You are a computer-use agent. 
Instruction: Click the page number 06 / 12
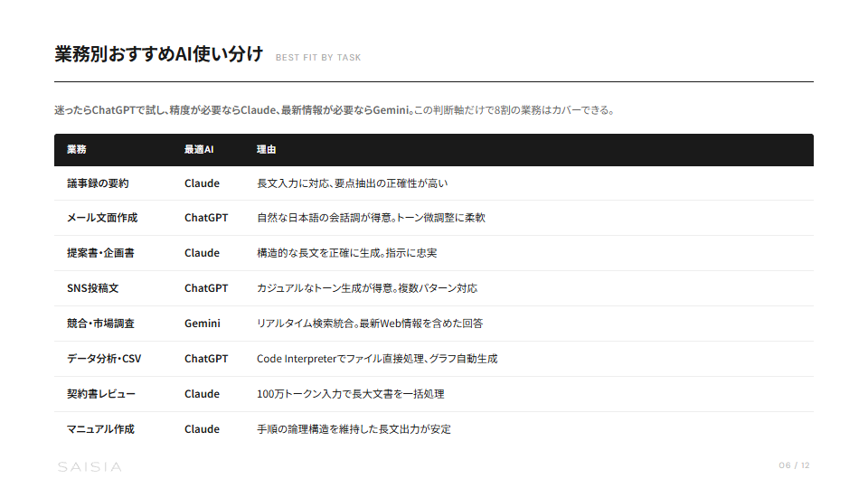[795, 465]
